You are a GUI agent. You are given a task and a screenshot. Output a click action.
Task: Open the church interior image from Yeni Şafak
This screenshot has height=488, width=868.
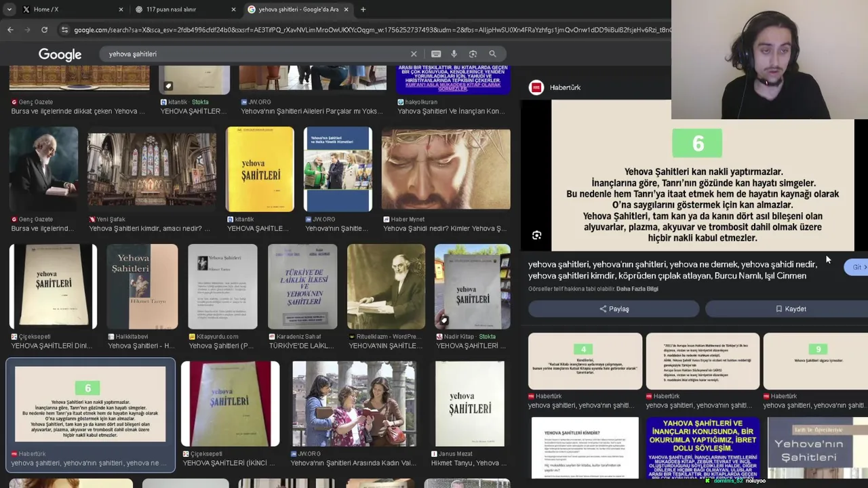[152, 169]
